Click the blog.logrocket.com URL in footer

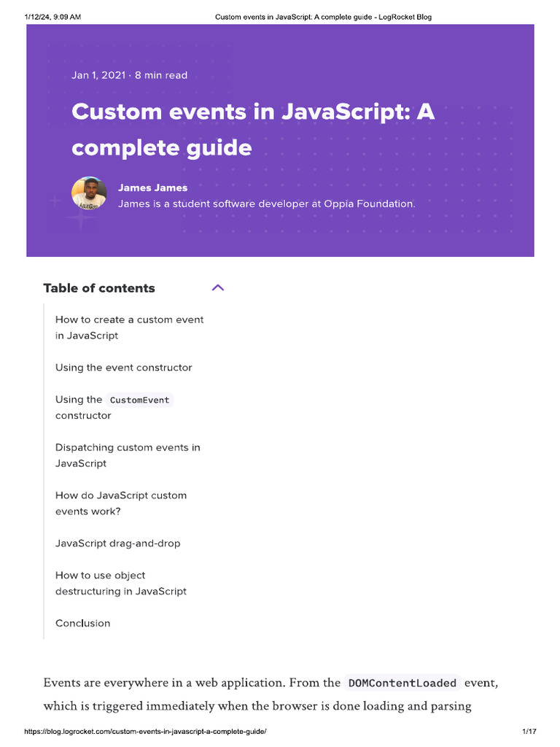pos(146,731)
